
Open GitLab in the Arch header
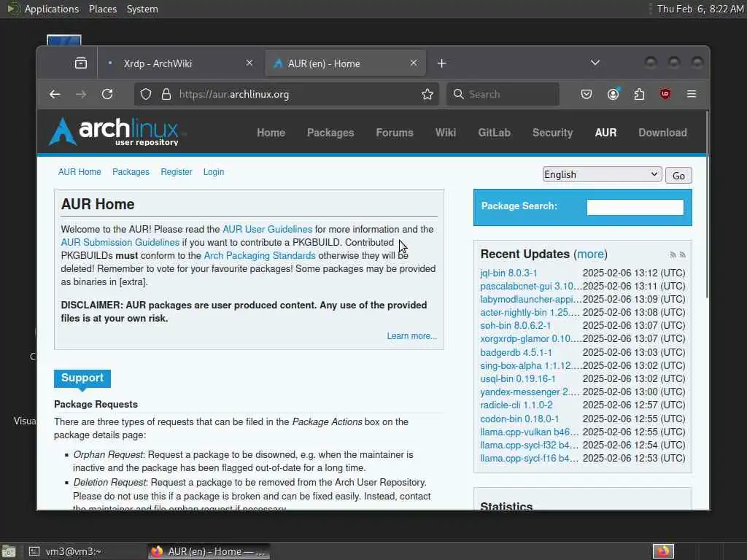coord(494,133)
